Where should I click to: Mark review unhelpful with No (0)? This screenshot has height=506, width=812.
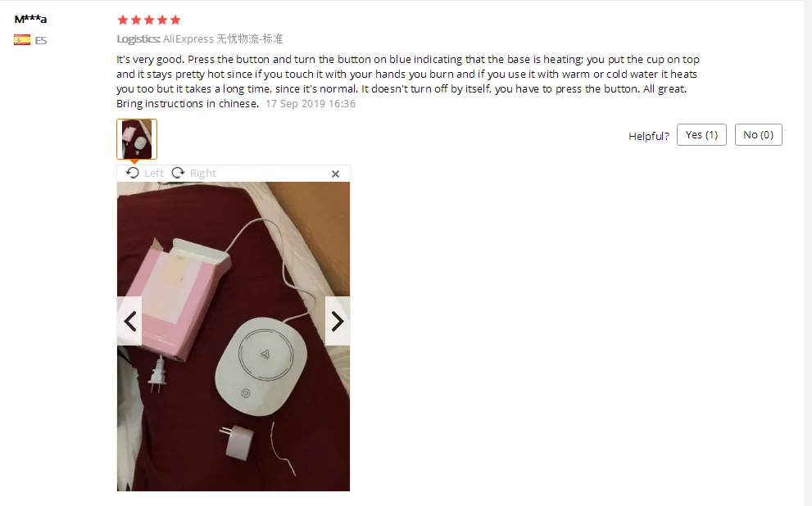click(758, 134)
